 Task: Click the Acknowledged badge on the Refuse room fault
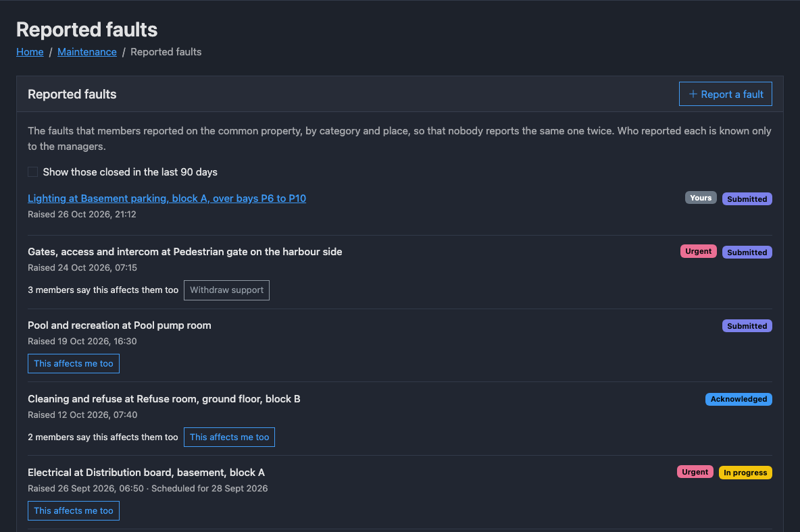pos(739,399)
